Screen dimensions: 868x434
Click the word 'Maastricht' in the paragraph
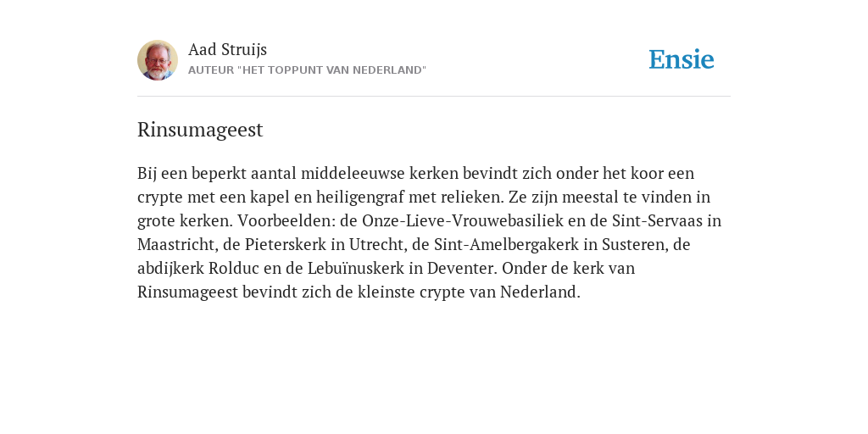point(176,244)
